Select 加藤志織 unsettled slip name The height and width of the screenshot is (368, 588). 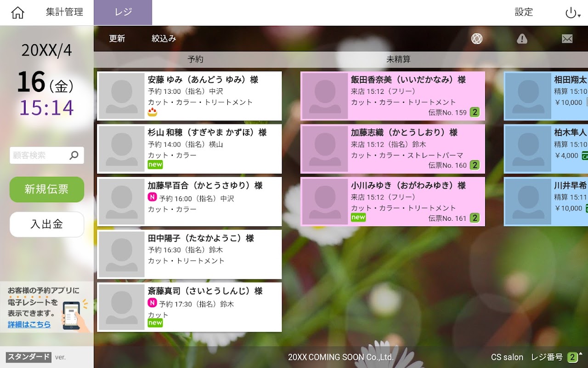point(404,132)
